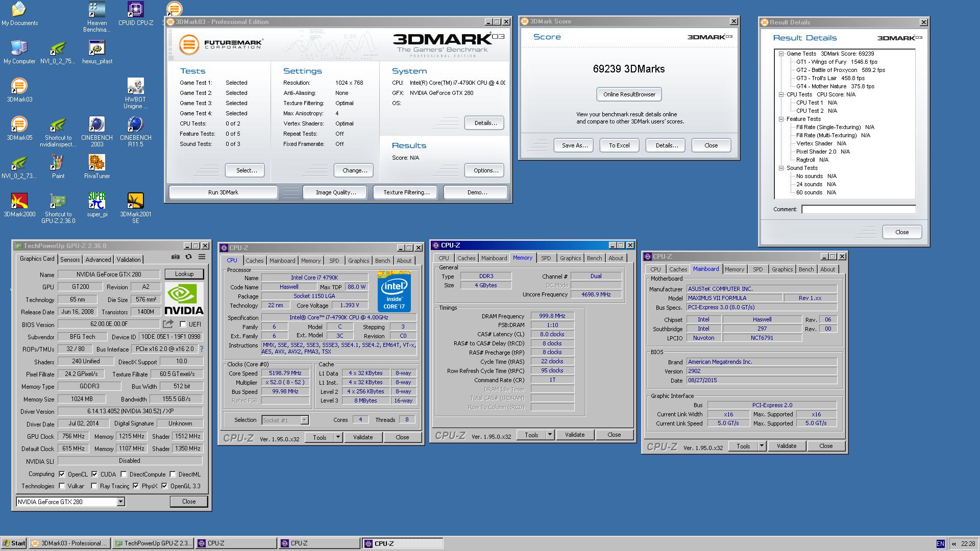Image resolution: width=980 pixels, height=551 pixels.
Task: Open CINEBENCH R11.5 desktop icon
Action: (135, 132)
